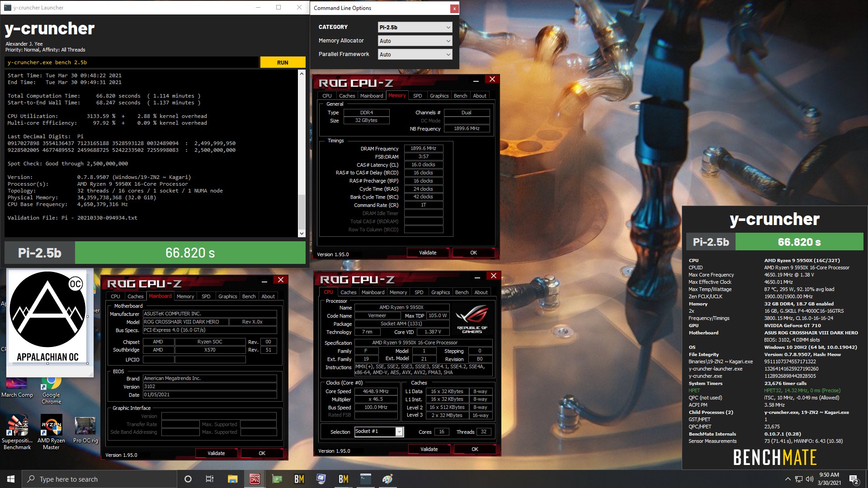
Task: Click OK in Memory CPU-Z window
Action: tap(473, 253)
